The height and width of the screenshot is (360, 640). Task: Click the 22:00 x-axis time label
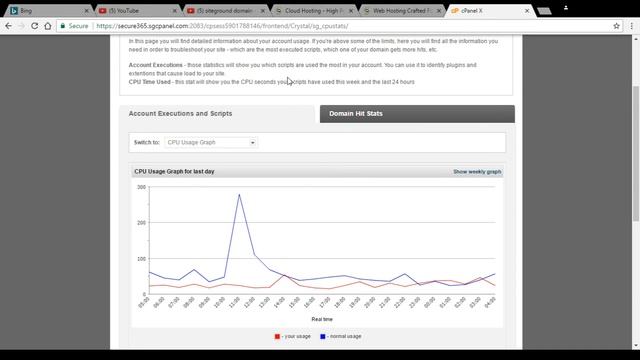(x=400, y=302)
